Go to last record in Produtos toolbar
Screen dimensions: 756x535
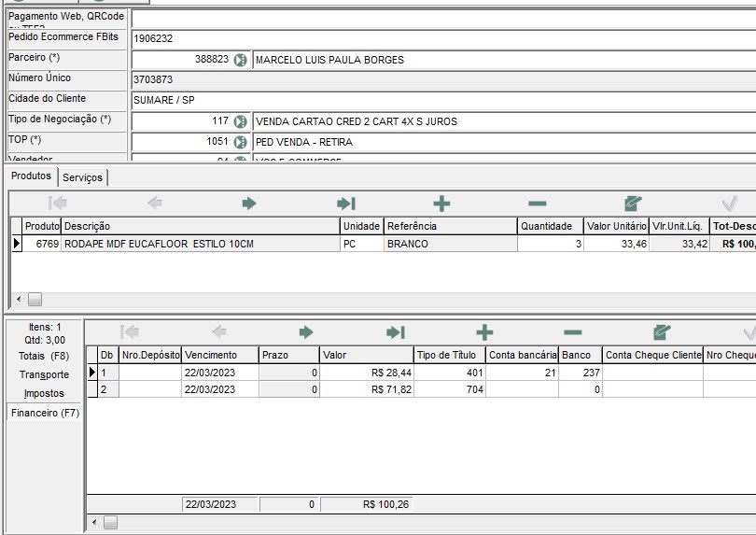click(x=346, y=204)
